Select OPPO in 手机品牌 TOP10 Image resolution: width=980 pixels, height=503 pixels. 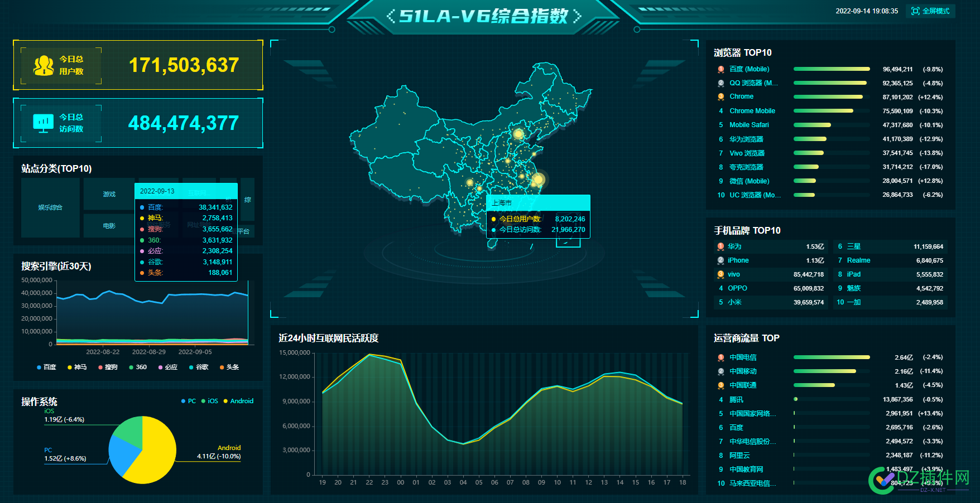[x=771, y=288]
